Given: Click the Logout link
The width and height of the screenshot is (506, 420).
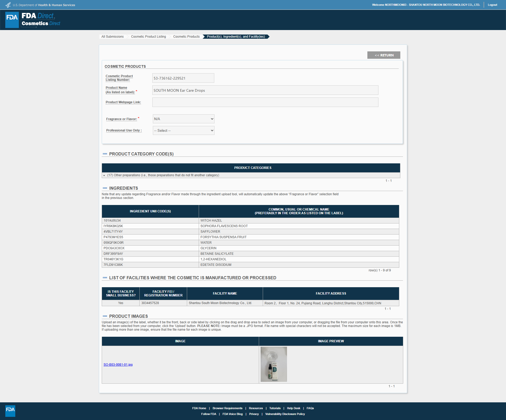Looking at the screenshot, I should coord(492,5).
